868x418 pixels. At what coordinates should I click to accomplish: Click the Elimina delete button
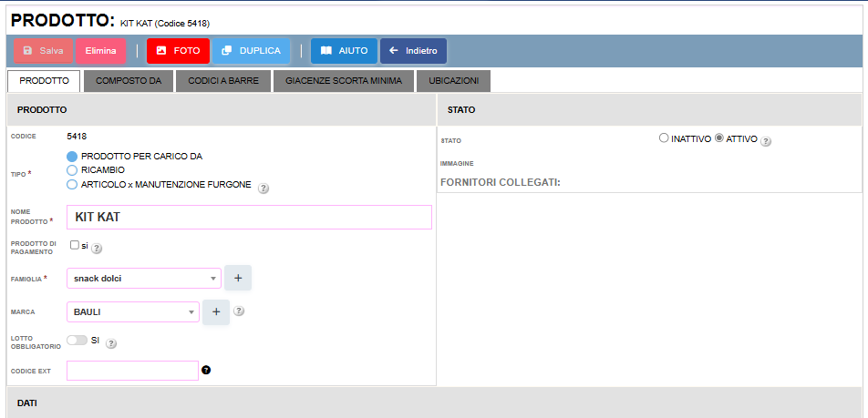click(x=100, y=51)
